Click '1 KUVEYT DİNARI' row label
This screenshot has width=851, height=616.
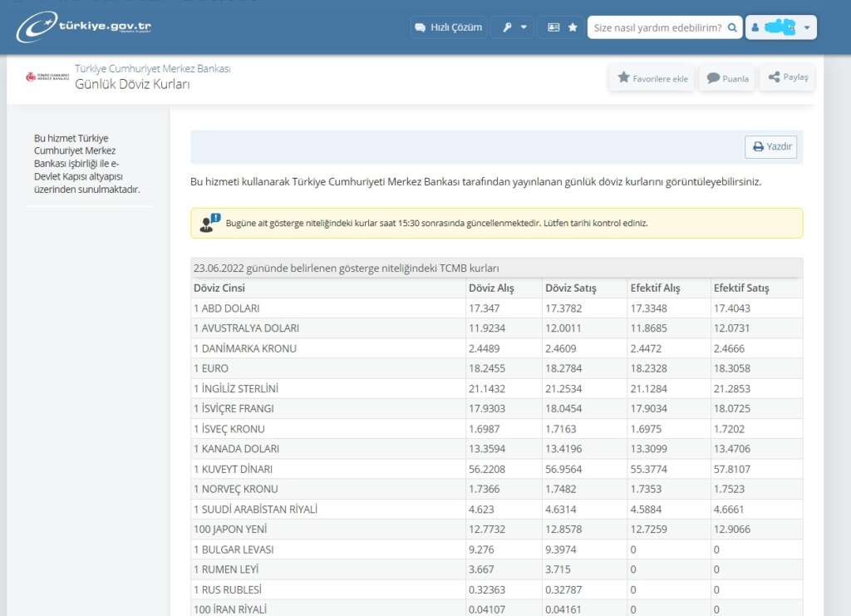233,469
